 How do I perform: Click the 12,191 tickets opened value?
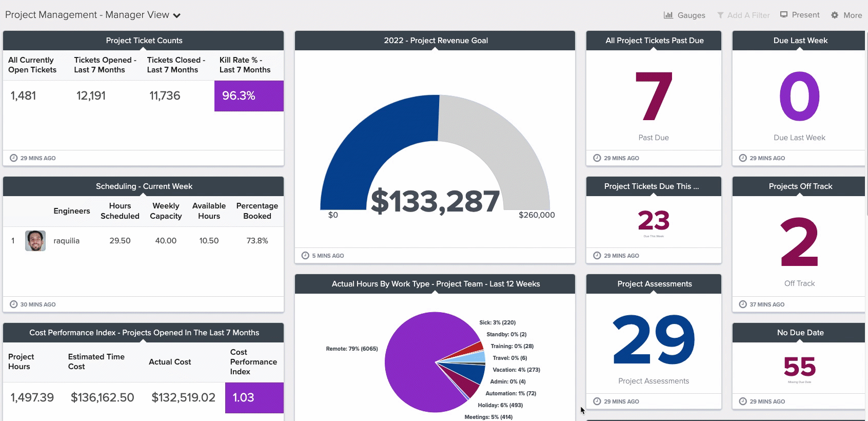pyautogui.click(x=91, y=96)
